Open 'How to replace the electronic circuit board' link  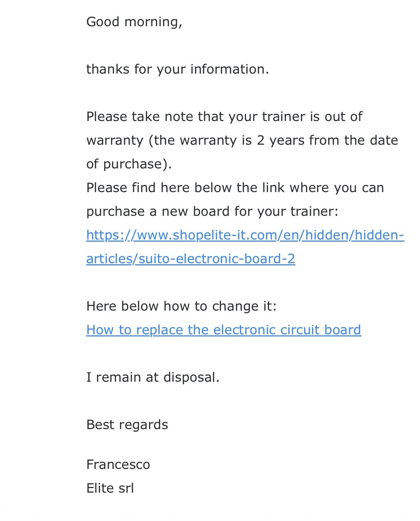coord(223,330)
